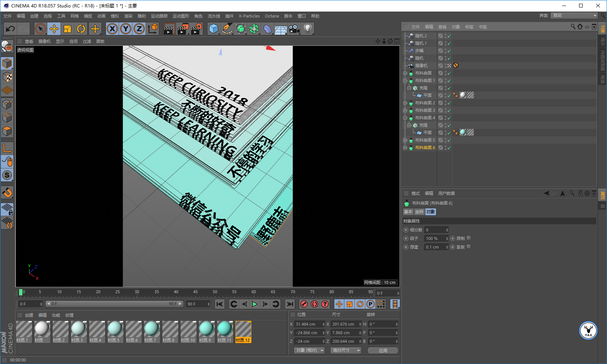Viewport: 607px width, 364px height.
Task: Jump to the animation start
Action: [x=220, y=304]
